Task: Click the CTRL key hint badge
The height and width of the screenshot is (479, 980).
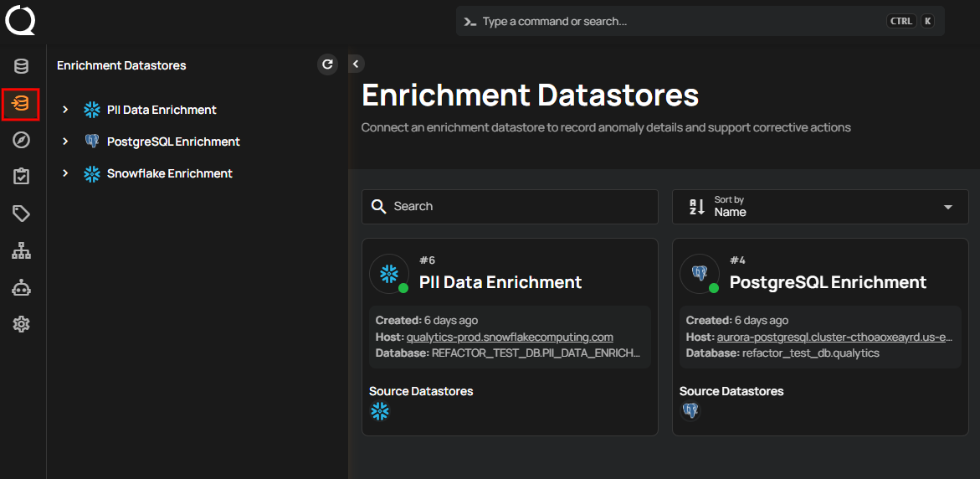Action: (x=901, y=21)
